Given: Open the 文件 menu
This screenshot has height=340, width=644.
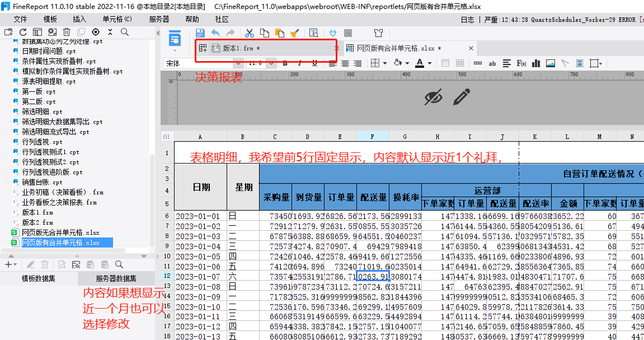Looking at the screenshot, I should click(x=20, y=19).
